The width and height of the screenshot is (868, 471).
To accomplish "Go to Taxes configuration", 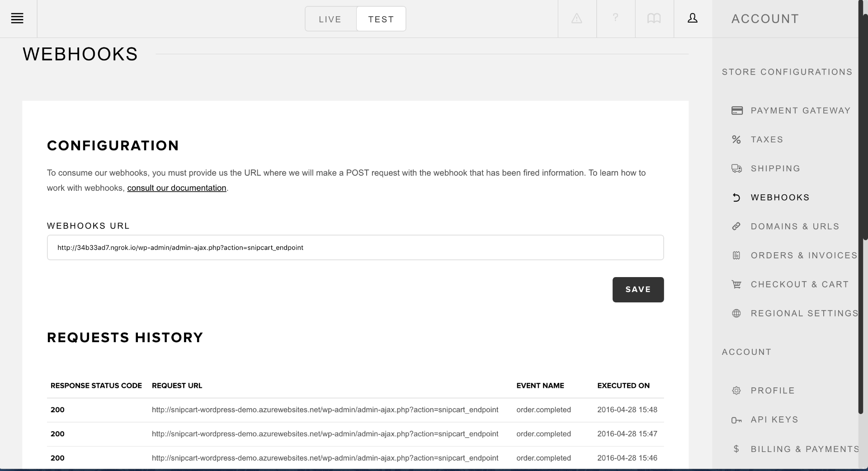I will click(767, 140).
